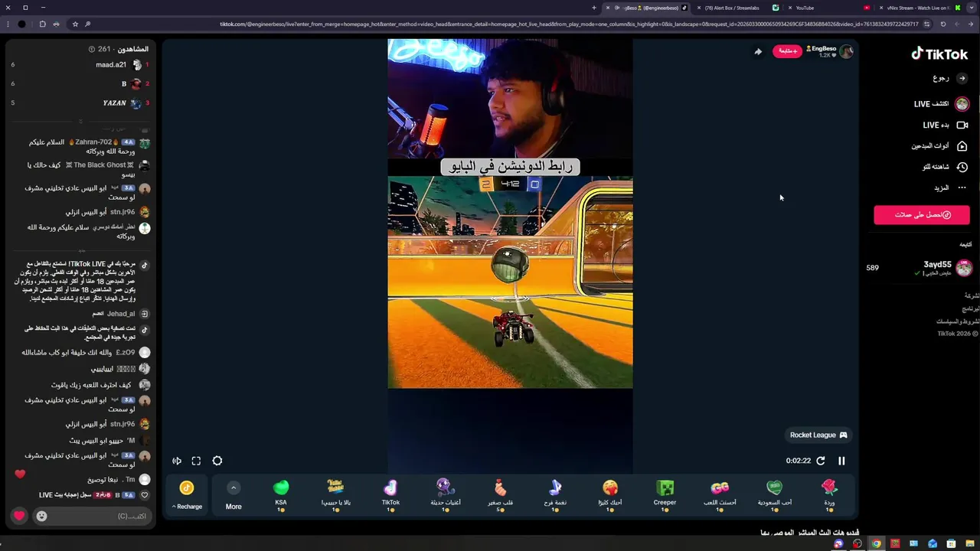Click the الشروط والسياسات terms link

[x=959, y=322]
